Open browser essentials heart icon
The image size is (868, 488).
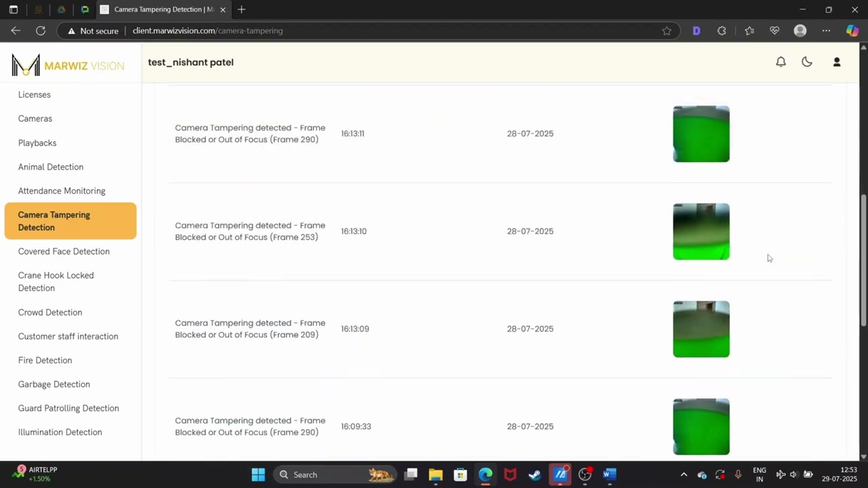point(774,30)
